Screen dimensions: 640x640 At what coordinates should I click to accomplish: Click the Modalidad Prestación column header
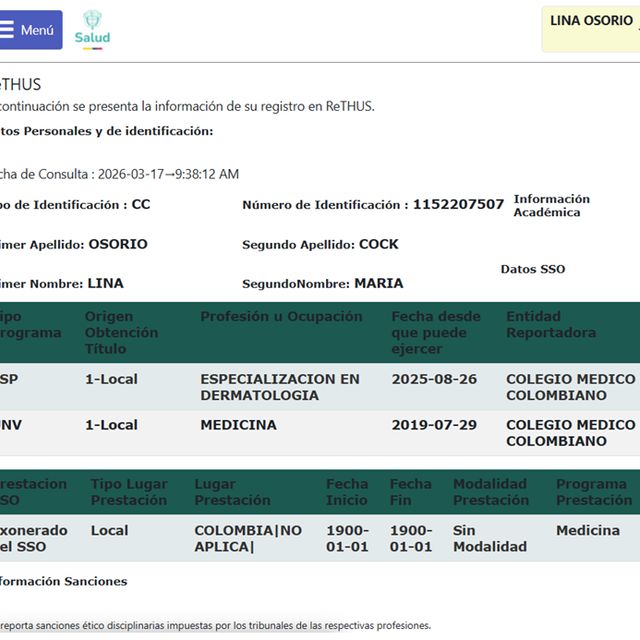(x=491, y=492)
